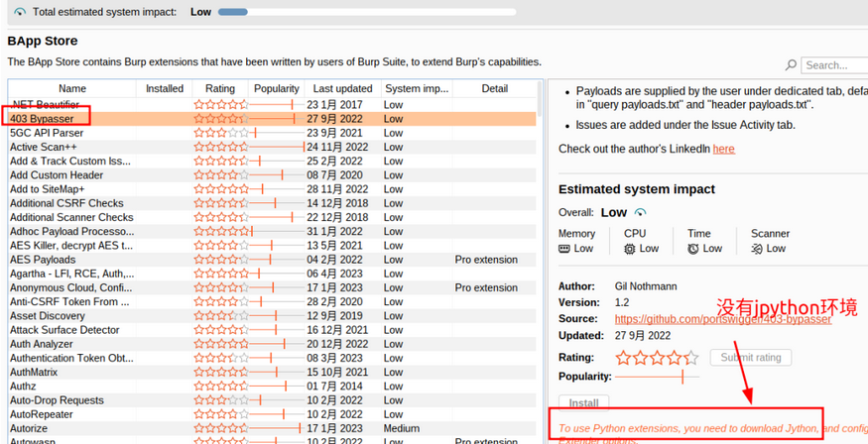Click the Search input field
This screenshot has width=868, height=444.
click(834, 65)
